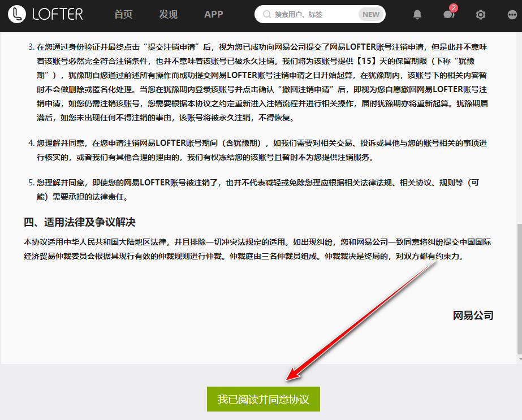The image size is (522, 420).
Task: Click the NEW badge in search bar
Action: pos(371,14)
